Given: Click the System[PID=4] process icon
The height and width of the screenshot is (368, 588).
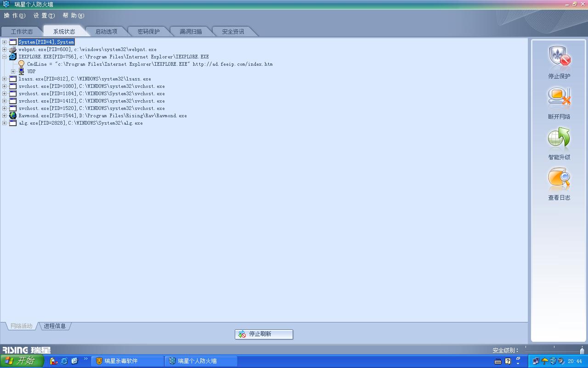Looking at the screenshot, I should click(x=13, y=42).
